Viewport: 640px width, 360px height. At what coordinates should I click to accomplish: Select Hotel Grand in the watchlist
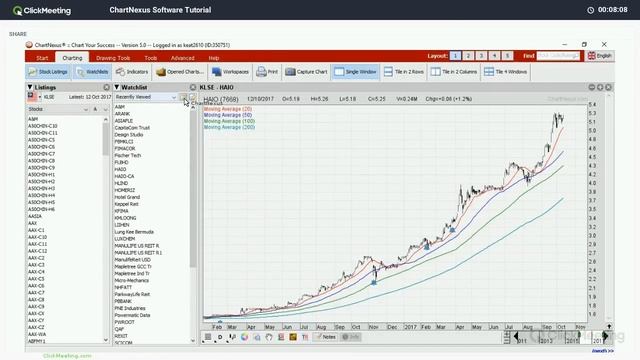[127, 197]
